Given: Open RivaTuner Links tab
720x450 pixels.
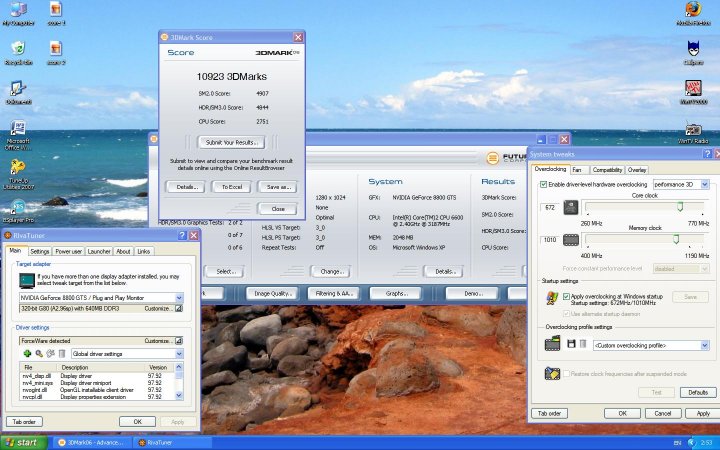Looking at the screenshot, I should [x=144, y=252].
